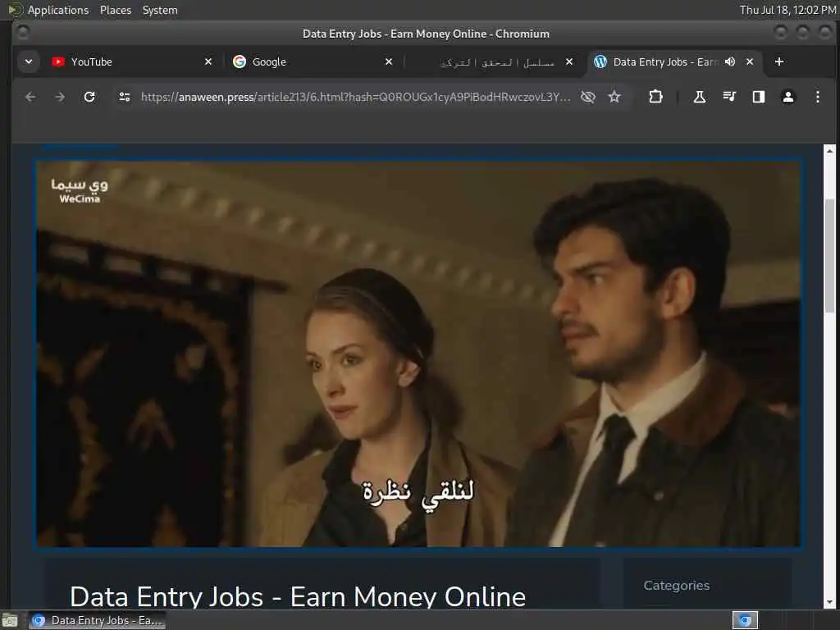Click the YouTube tab favicon
Viewport: 840px width, 630px height.
tap(58, 62)
